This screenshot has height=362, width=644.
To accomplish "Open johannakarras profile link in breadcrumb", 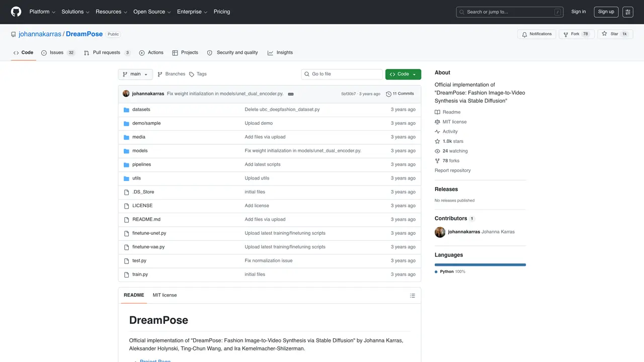I will [40, 34].
